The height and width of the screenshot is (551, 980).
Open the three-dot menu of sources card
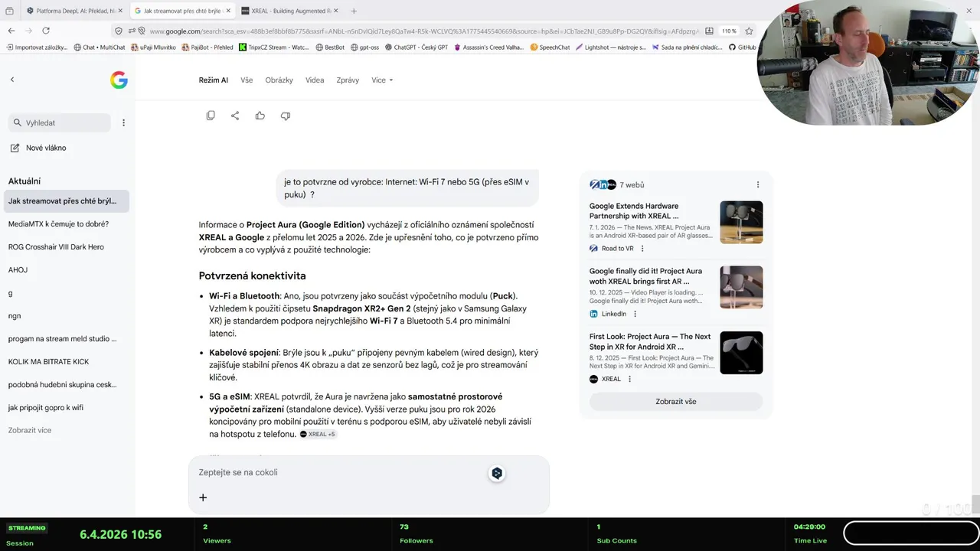click(x=758, y=184)
